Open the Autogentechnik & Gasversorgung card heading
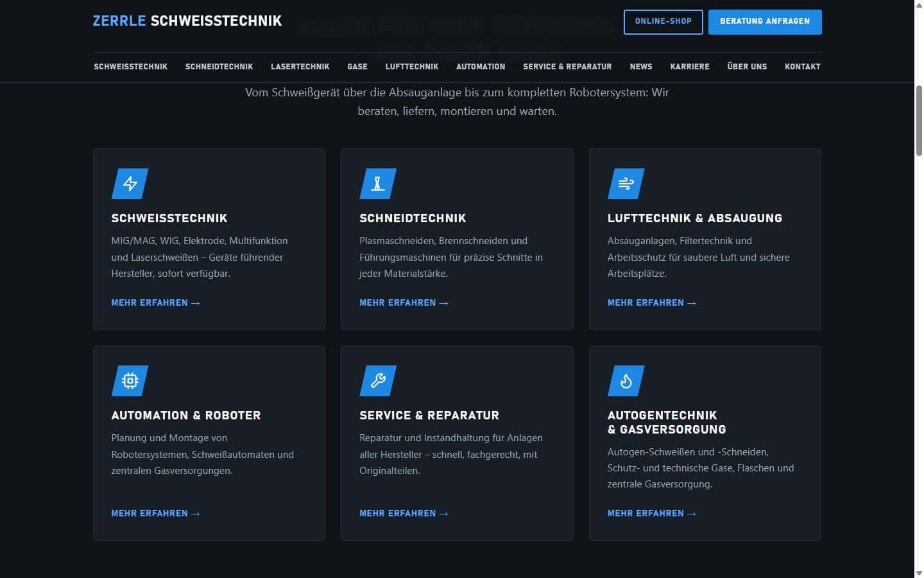Screen dimensions: 924x578 667,423
